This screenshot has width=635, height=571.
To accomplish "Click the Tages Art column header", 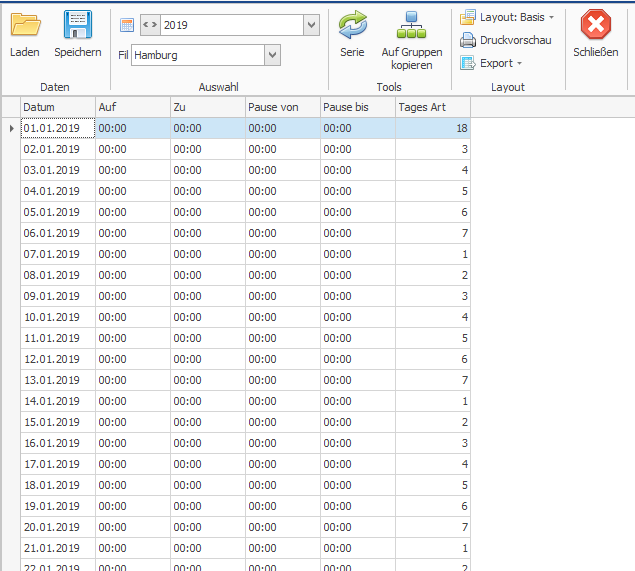I will click(x=432, y=106).
